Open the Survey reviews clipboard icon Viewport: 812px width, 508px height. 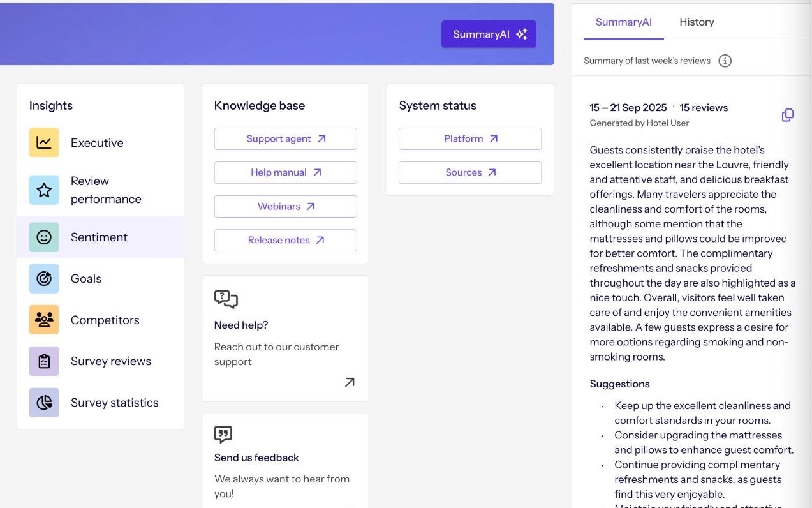(x=44, y=361)
